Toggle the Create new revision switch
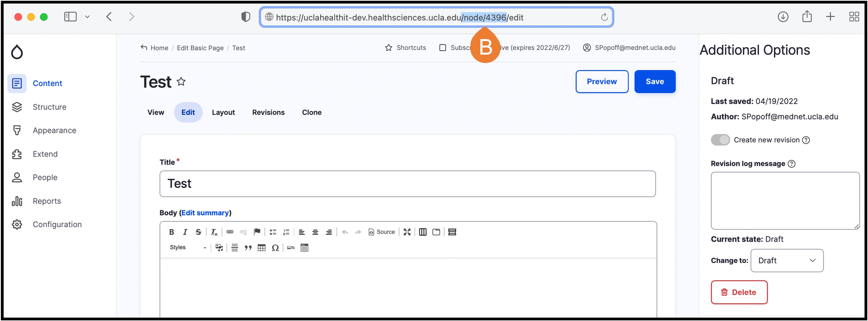 720,140
